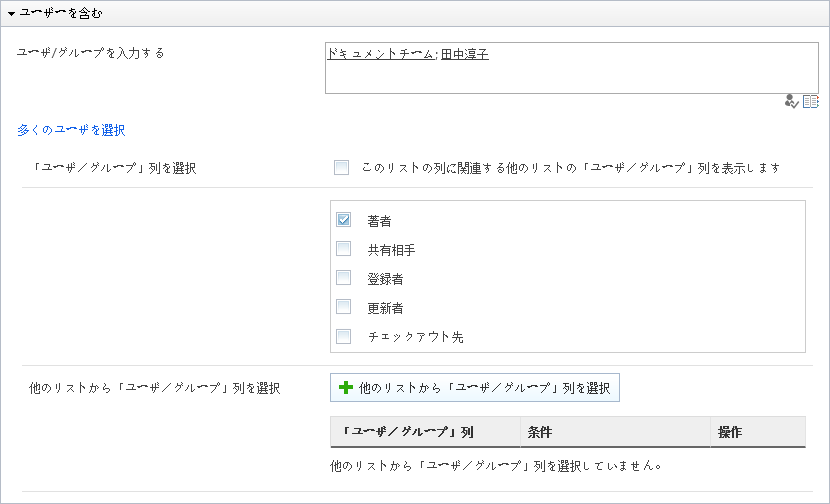This screenshot has height=504, width=830.
Task: Uncheck the 著者 checkbox
Action: [x=344, y=220]
